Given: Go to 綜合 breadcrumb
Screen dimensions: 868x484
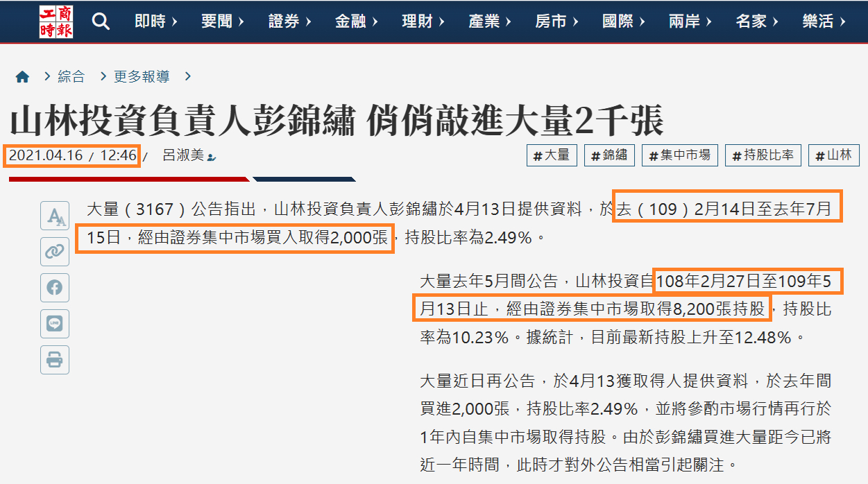Looking at the screenshot, I should (x=71, y=77).
